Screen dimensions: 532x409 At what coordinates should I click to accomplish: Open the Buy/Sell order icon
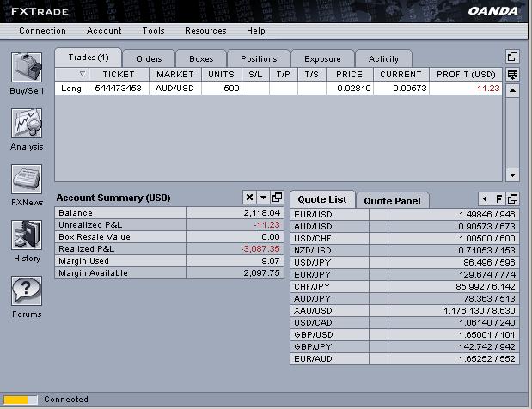27,67
